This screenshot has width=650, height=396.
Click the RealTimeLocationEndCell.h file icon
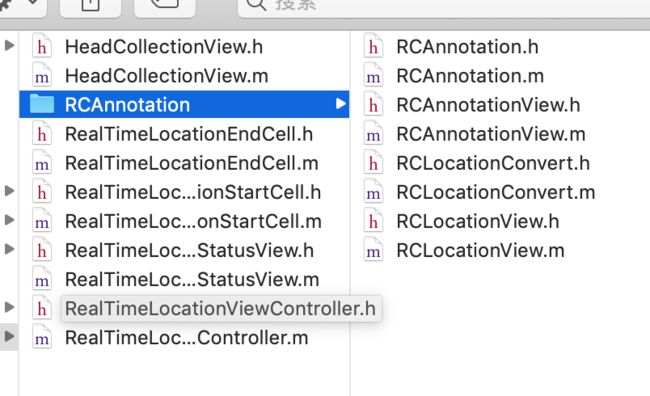pyautogui.click(x=41, y=134)
